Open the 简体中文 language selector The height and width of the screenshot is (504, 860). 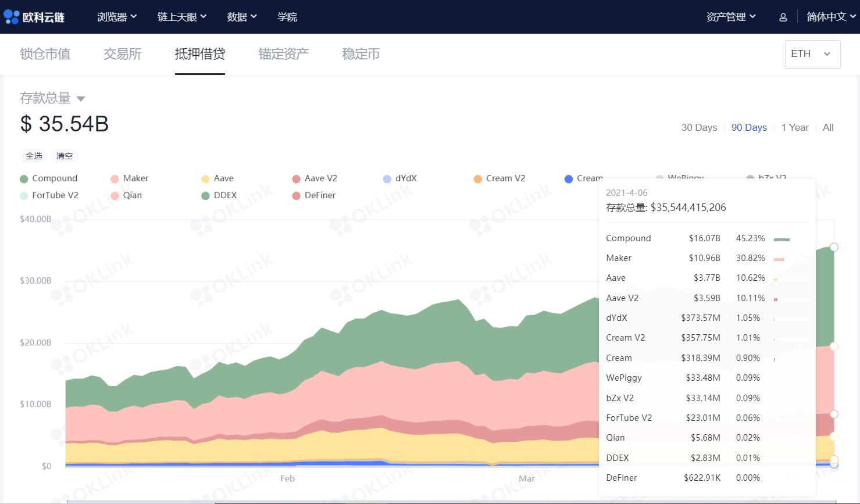pyautogui.click(x=832, y=17)
